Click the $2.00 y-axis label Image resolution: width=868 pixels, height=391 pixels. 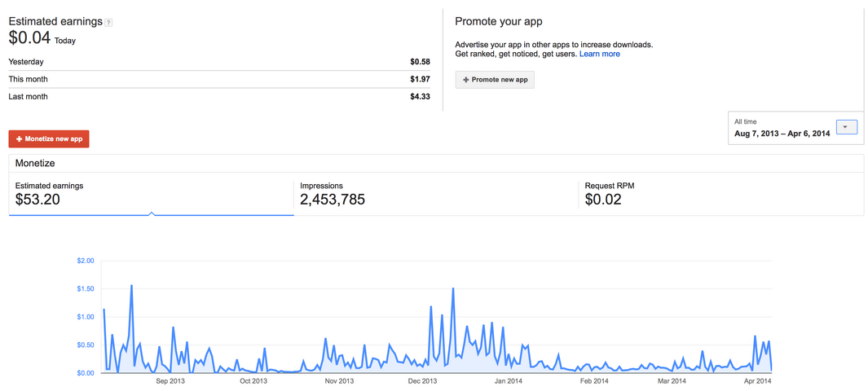tap(85, 261)
